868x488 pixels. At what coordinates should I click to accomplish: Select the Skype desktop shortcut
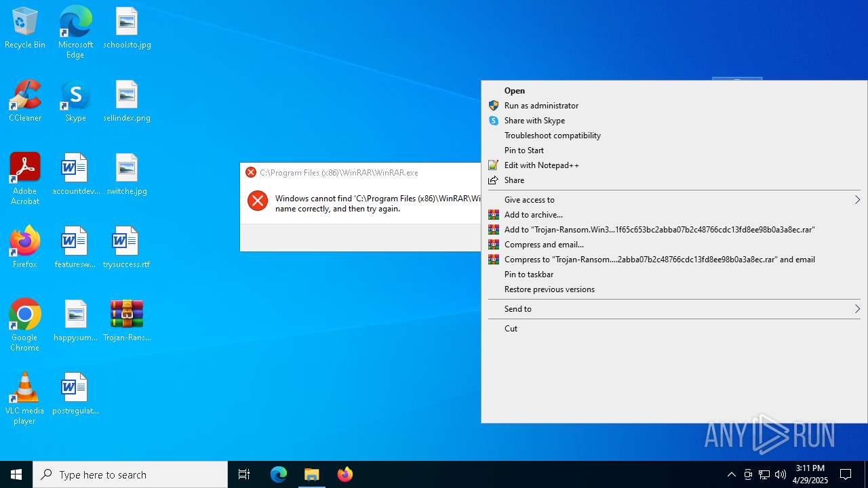click(x=75, y=102)
